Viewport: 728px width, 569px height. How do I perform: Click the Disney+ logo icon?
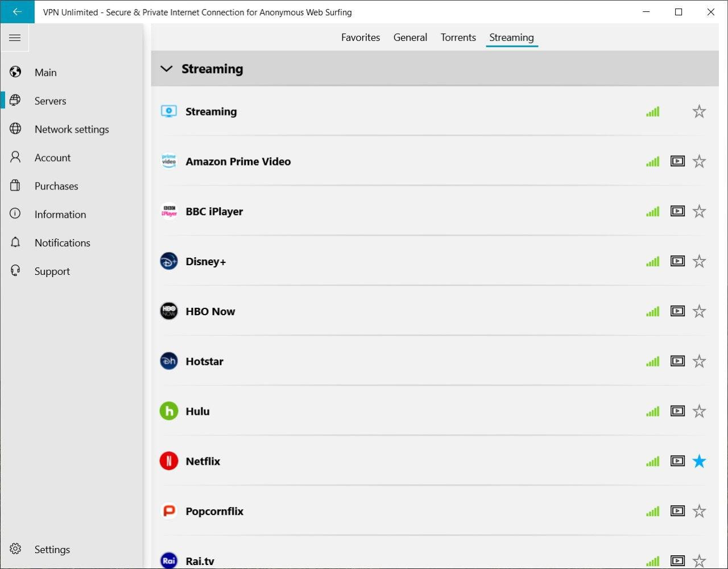[x=169, y=261]
